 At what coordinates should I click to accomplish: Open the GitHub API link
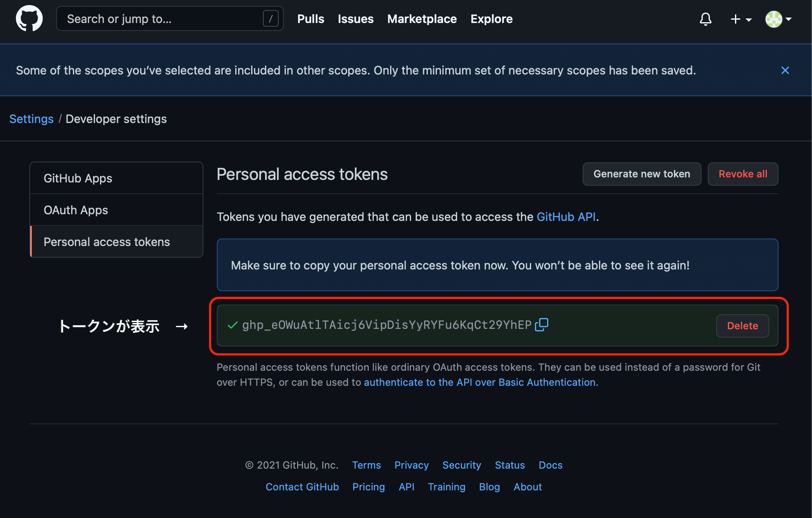tap(566, 217)
